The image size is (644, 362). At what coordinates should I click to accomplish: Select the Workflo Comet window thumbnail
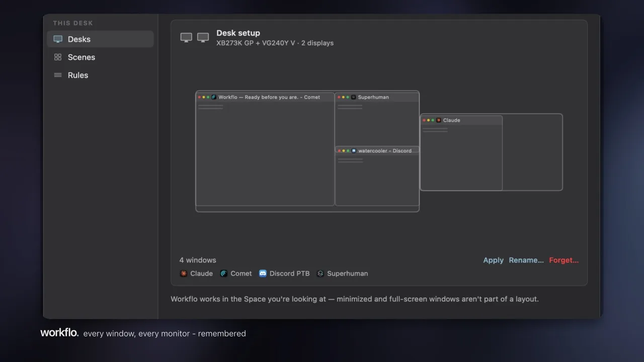click(265, 149)
